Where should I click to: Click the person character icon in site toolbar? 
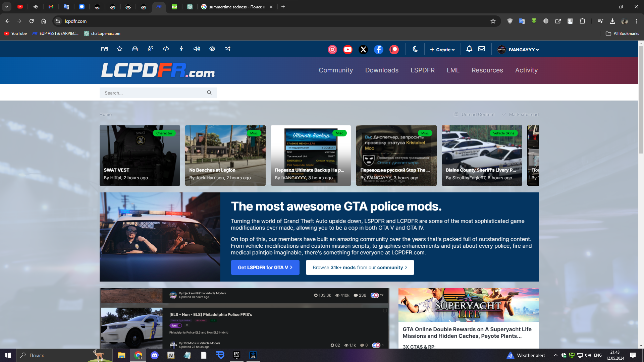[181, 49]
